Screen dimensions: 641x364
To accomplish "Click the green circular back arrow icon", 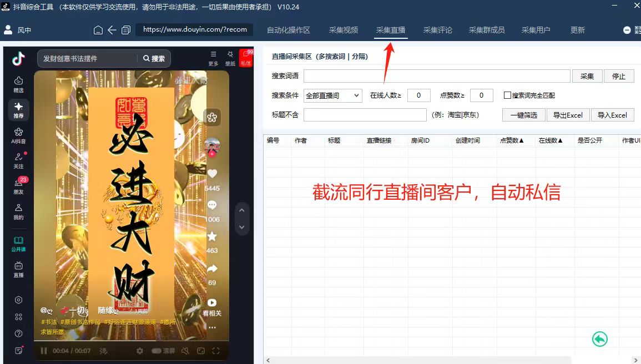I will pos(599,338).
